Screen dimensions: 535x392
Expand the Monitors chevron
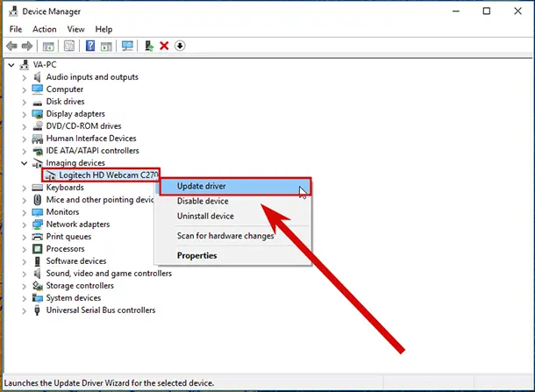(25, 212)
